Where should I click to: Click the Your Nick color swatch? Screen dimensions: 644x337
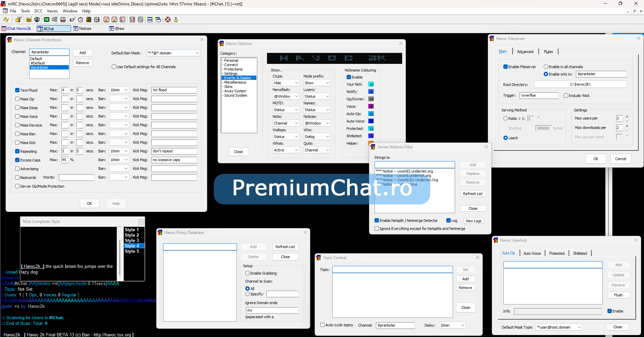click(371, 85)
